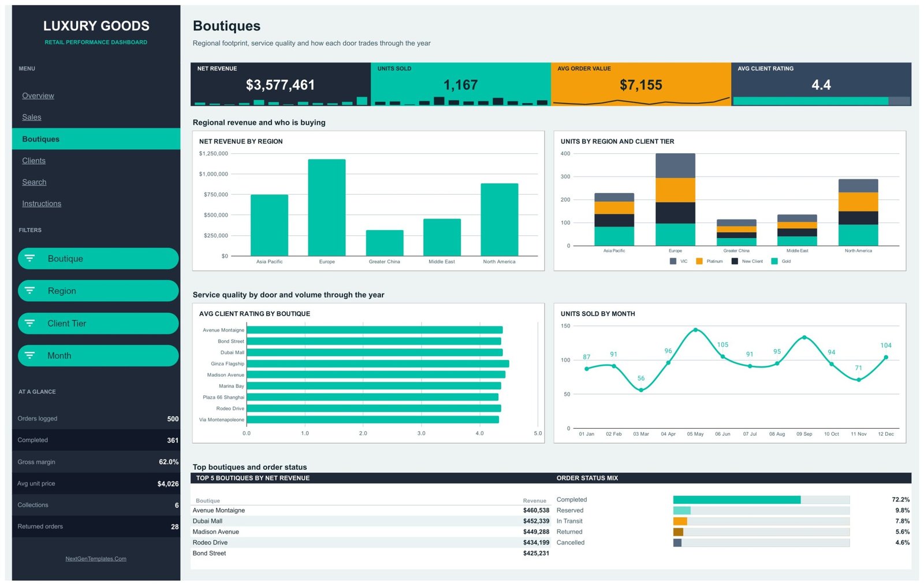
Task: Click the Returned order status bar
Action: click(678, 532)
